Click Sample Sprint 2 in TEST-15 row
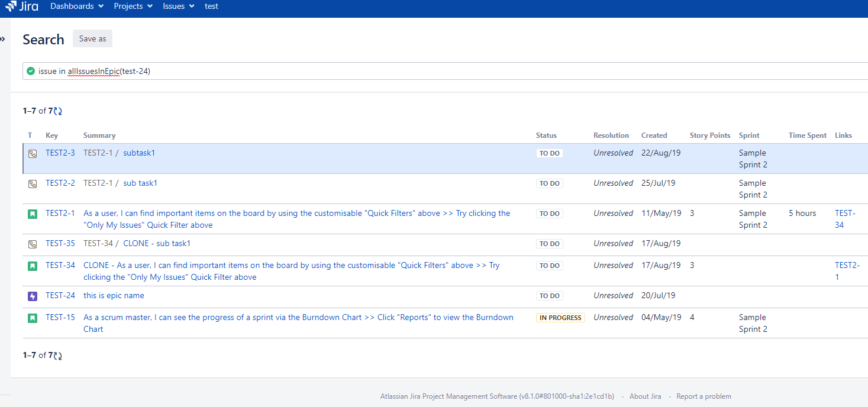This screenshot has width=868, height=407. point(753,323)
